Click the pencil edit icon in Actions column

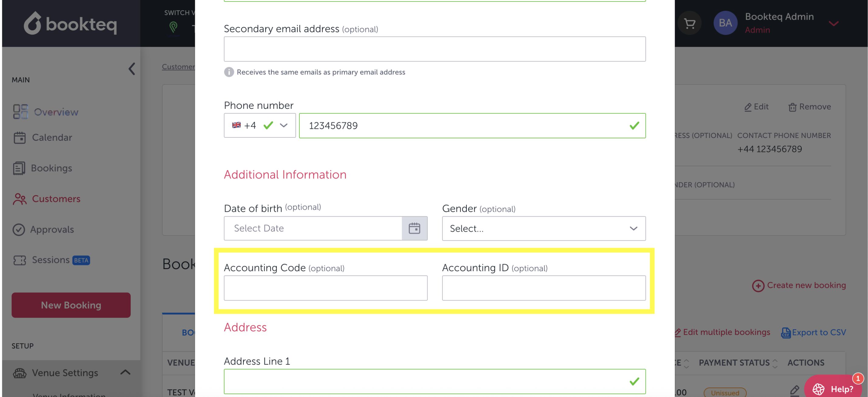point(794,390)
